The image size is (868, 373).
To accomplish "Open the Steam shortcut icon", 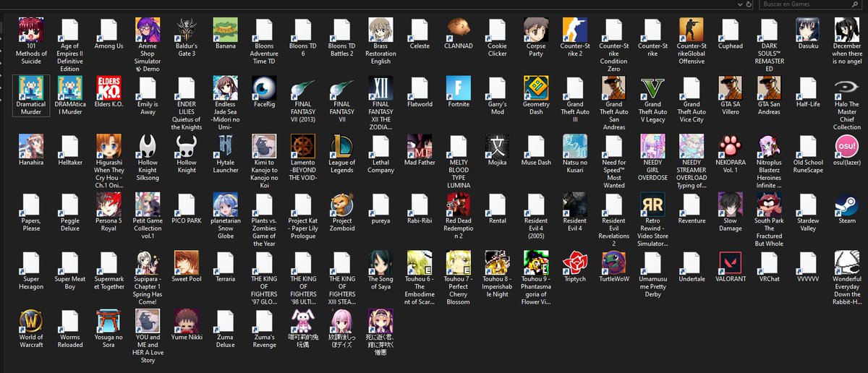I will click(847, 205).
